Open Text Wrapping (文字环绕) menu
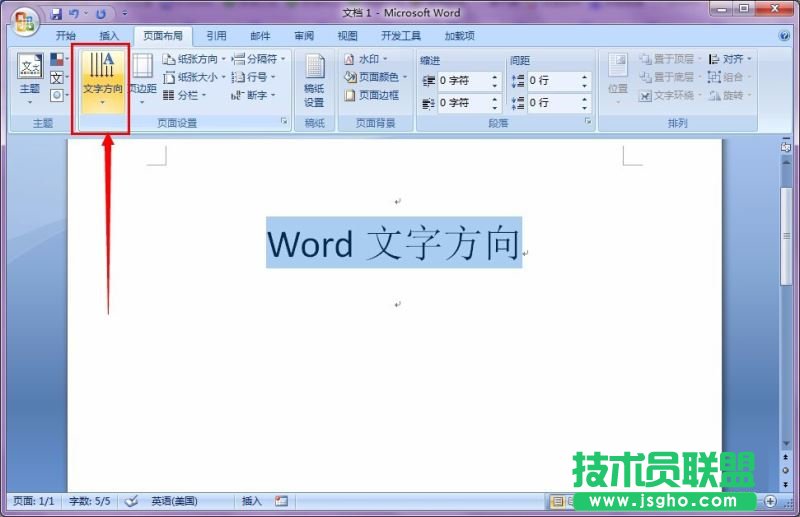This screenshot has height=517, width=800. pos(669,95)
